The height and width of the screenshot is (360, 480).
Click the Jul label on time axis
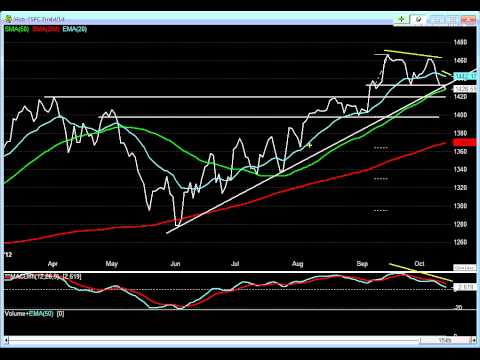(x=235, y=264)
